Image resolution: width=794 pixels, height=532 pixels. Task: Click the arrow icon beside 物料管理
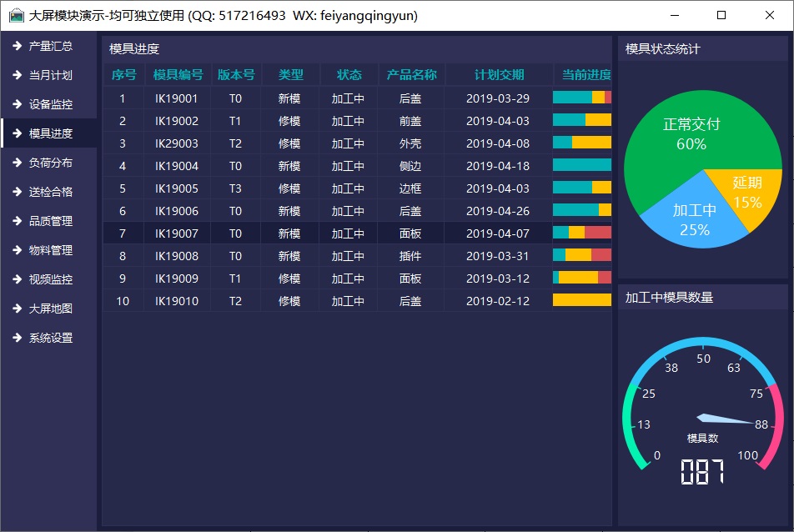click(x=17, y=250)
